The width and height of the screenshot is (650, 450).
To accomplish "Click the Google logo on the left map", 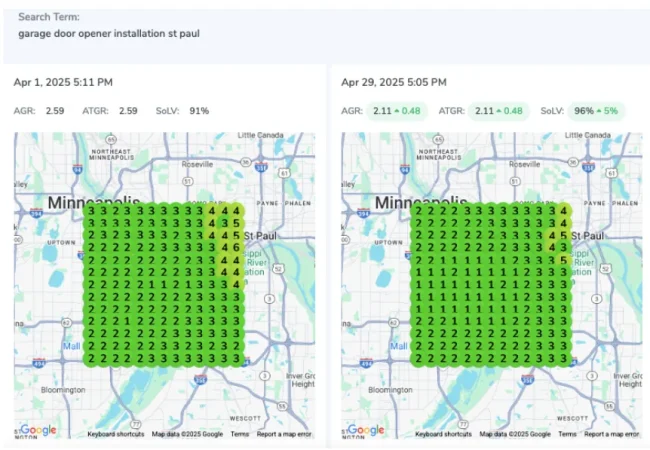I will coord(38,430).
